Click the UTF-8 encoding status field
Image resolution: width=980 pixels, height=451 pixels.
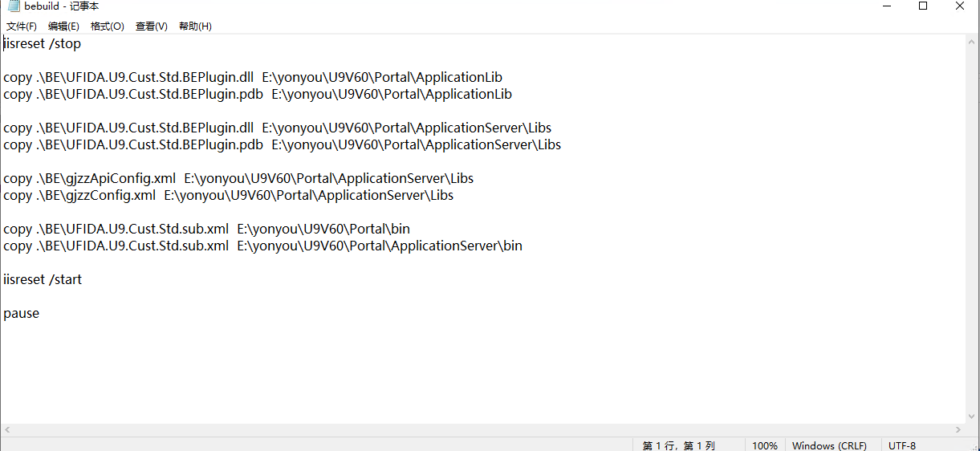tap(902, 445)
